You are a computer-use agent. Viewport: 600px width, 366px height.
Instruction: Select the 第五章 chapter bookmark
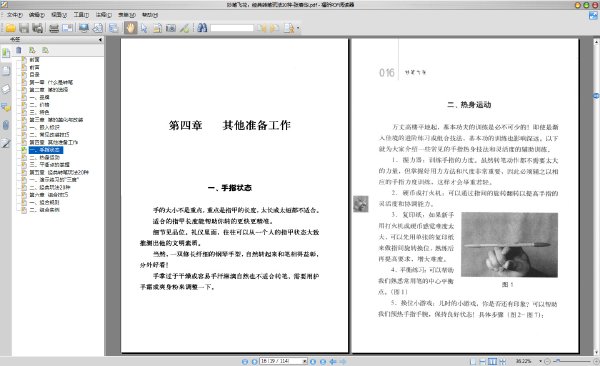click(x=59, y=172)
